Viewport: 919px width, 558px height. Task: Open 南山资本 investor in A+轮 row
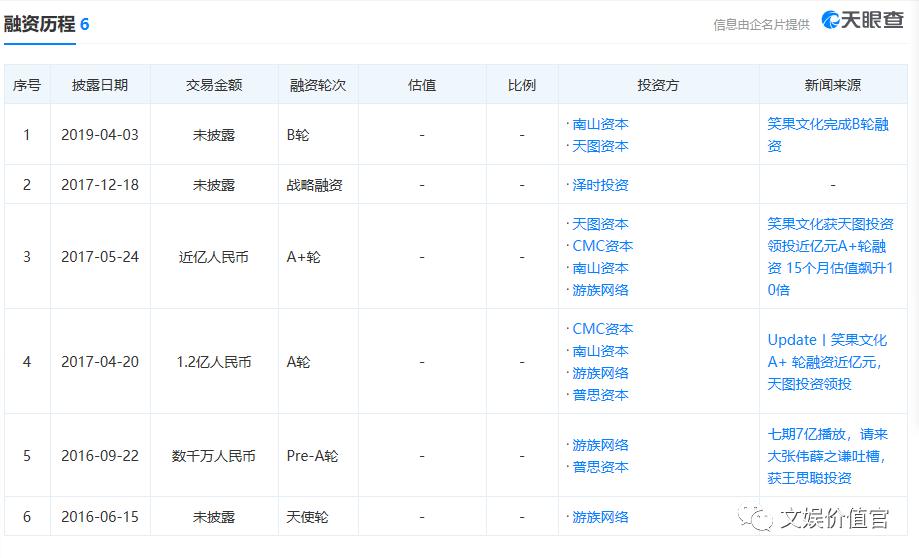(600, 268)
